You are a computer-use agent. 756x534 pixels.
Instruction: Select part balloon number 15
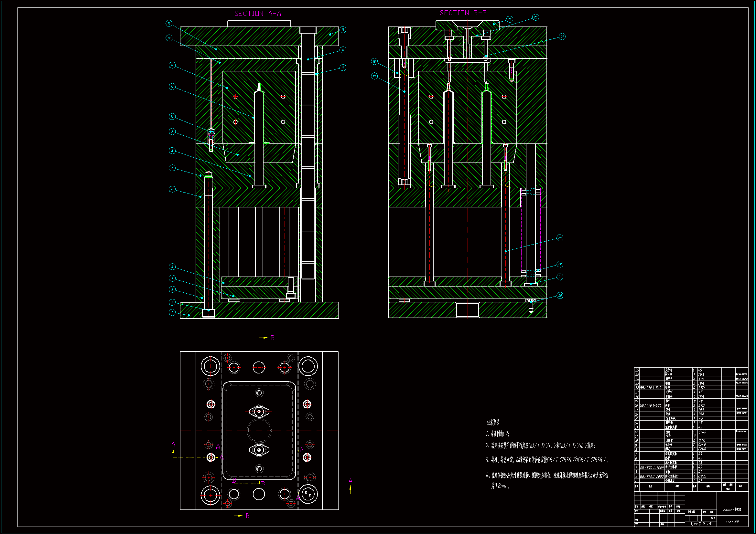pyautogui.click(x=342, y=30)
